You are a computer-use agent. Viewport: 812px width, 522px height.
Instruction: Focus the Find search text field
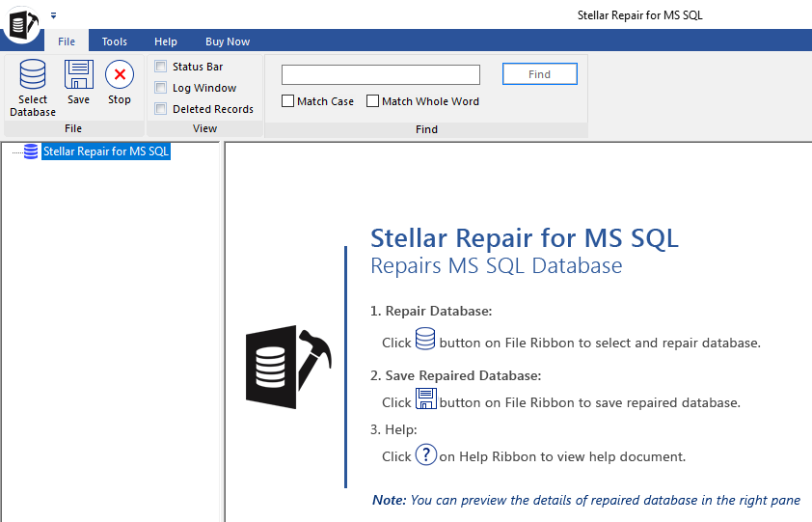[381, 74]
